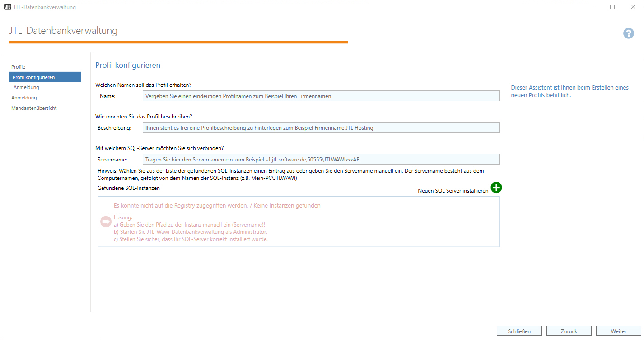Minimize the JTL-Datenbankverwaltung window
The image size is (644, 340).
coord(592,7)
